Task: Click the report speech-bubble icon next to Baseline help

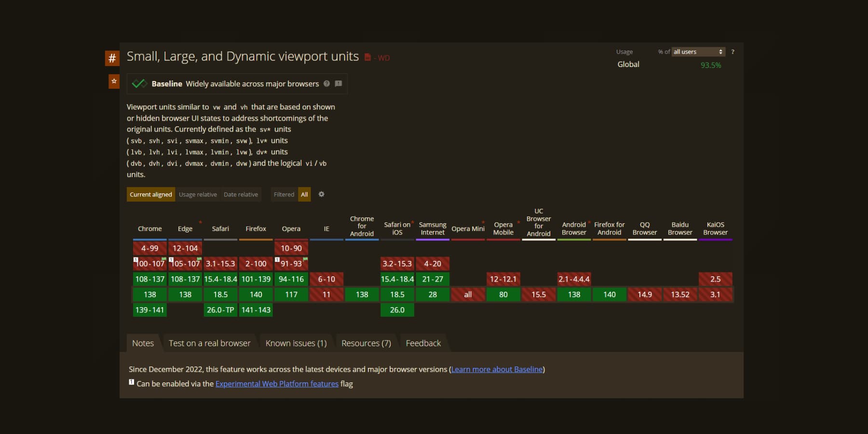Action: 339,83
